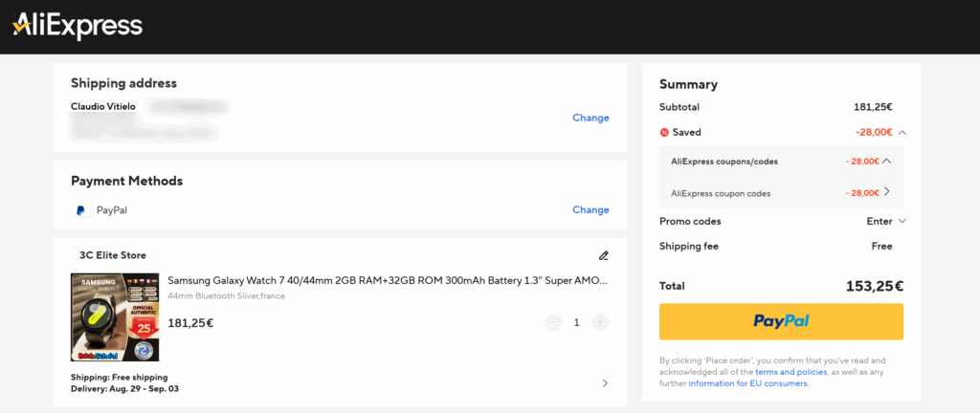980x413 pixels.
Task: Click the red Saved discount badge icon
Action: pyautogui.click(x=664, y=132)
